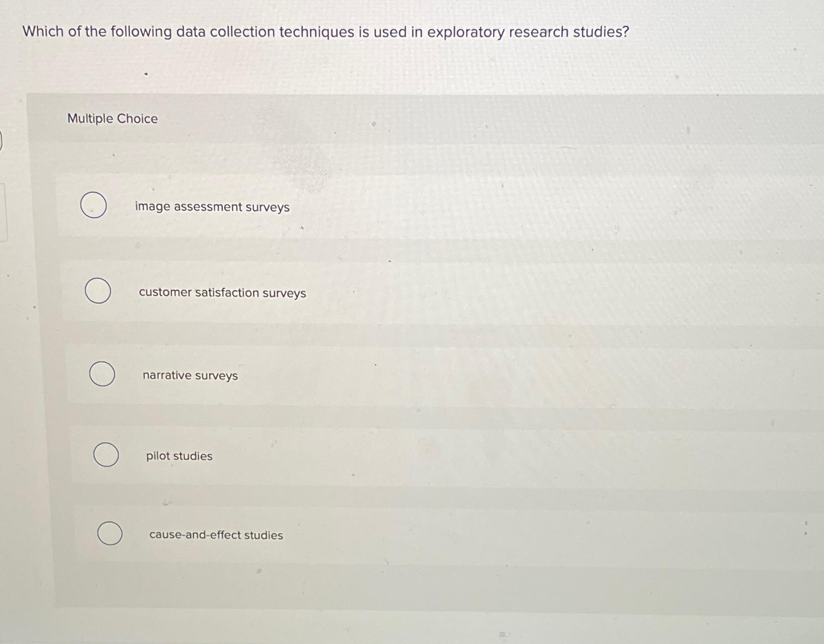Select the customer satisfaction surveys radio button
The width and height of the screenshot is (824, 644).
click(x=99, y=291)
